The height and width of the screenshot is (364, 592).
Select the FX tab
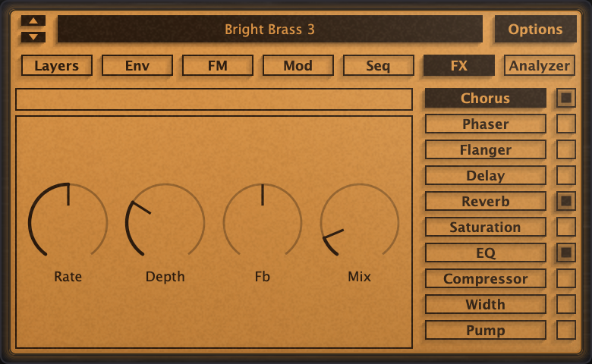click(x=458, y=66)
